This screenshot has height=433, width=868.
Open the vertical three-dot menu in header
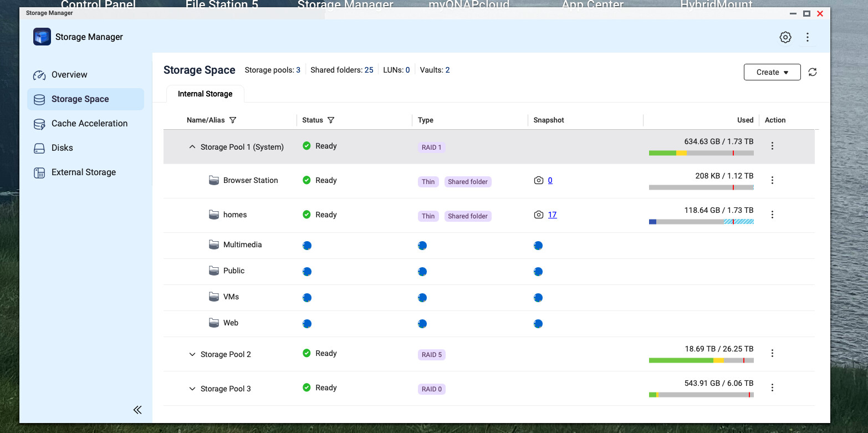click(x=807, y=37)
